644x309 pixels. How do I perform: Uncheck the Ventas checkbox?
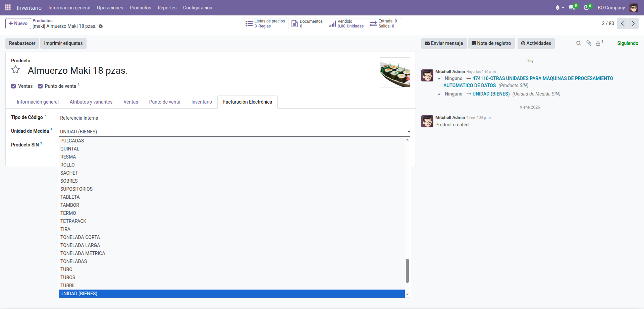[x=13, y=86]
